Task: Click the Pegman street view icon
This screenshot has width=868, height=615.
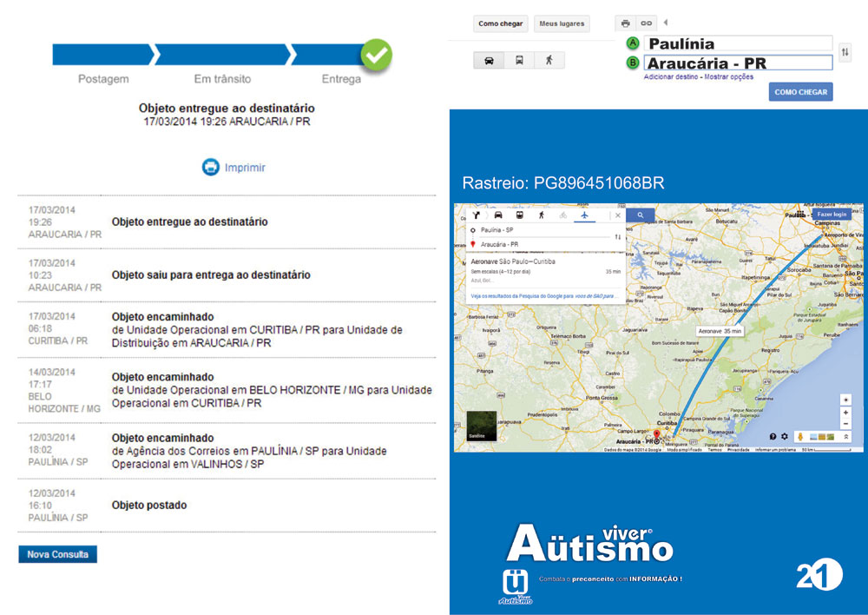Action: 799,436
